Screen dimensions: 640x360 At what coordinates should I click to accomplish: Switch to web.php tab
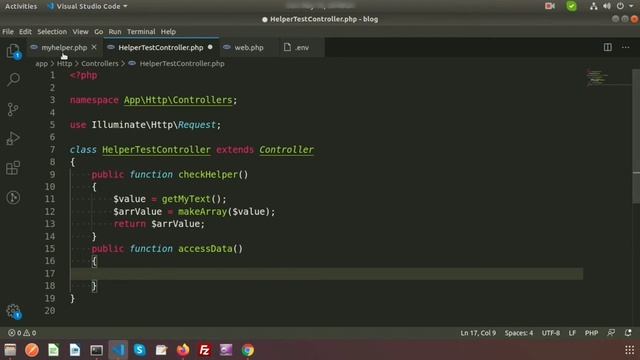click(249, 47)
